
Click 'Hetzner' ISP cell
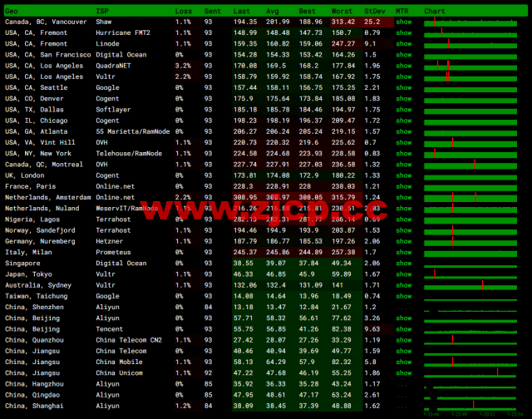point(109,241)
